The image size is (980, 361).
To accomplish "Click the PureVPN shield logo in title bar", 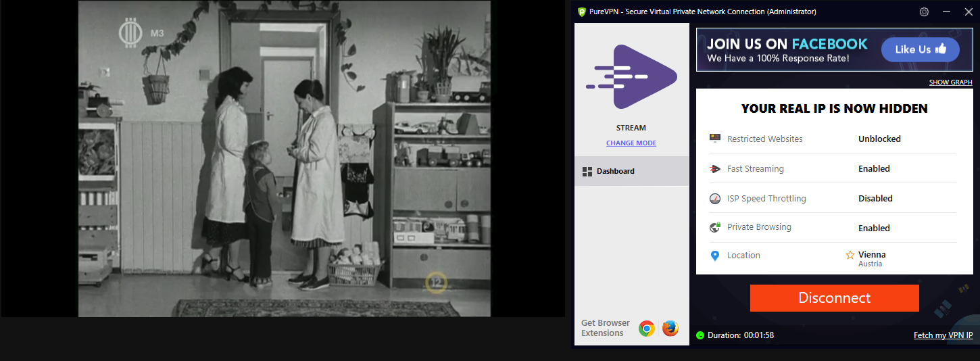I will tap(581, 11).
